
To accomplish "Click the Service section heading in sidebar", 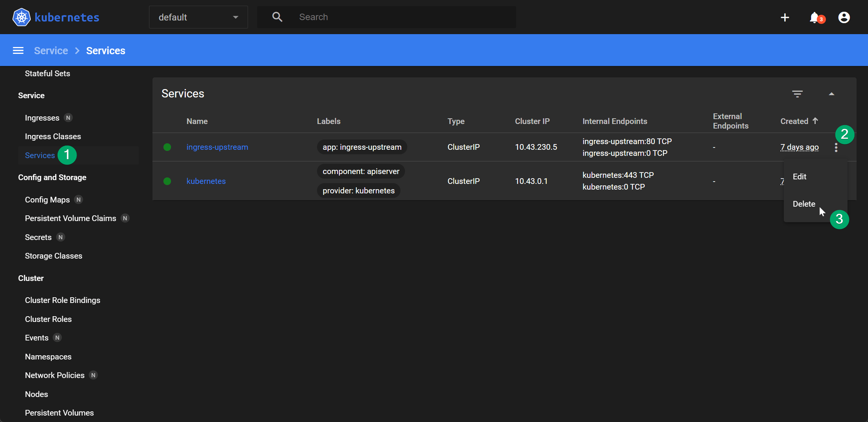I will 31,96.
